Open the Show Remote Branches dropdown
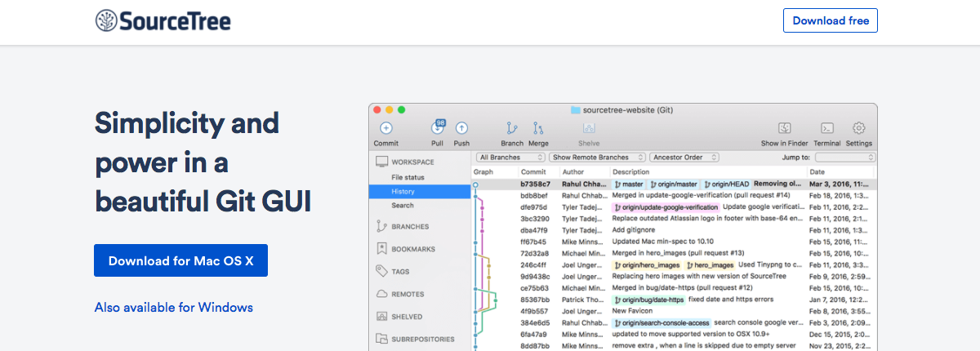980x351 pixels. click(596, 157)
